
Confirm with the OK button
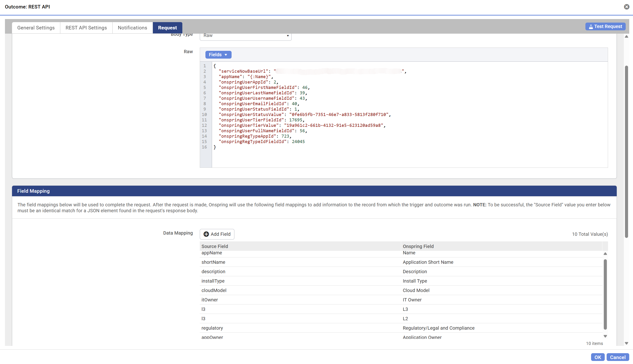(x=598, y=357)
